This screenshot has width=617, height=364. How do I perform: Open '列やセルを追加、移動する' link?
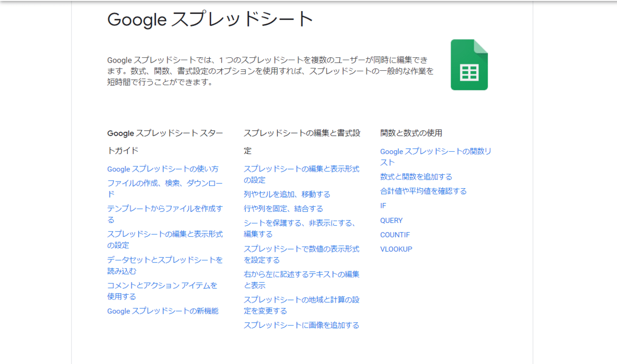click(287, 194)
